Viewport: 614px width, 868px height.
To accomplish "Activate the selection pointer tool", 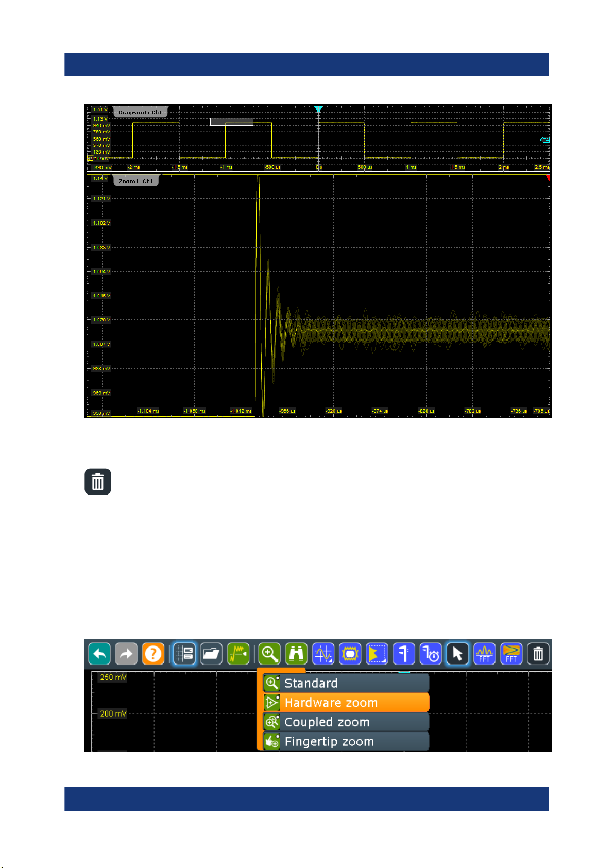I will [x=457, y=654].
